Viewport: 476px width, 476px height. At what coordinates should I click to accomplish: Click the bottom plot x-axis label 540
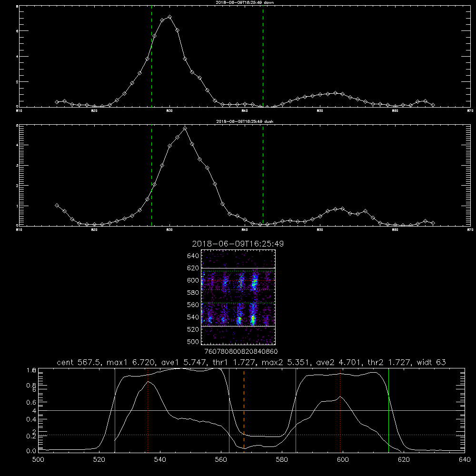coord(160,460)
